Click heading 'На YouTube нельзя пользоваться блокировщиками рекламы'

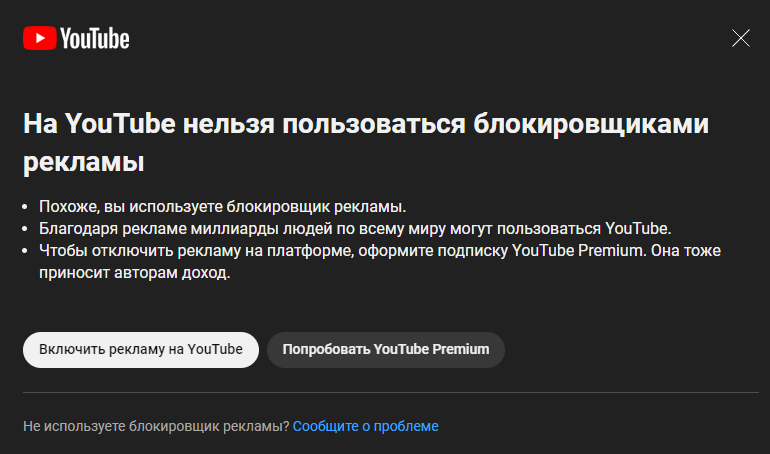[366, 142]
